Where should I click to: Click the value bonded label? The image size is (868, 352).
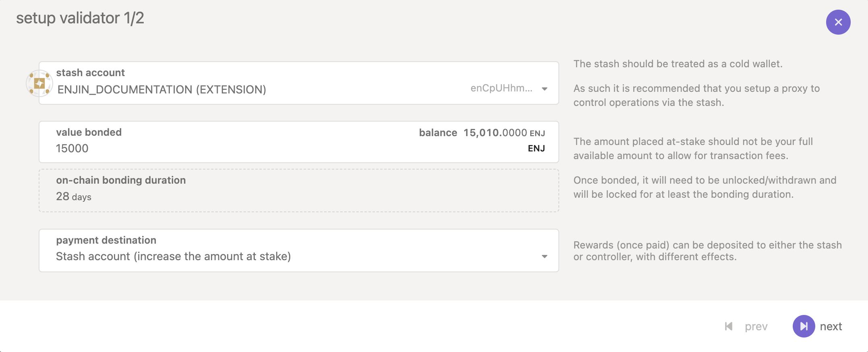pos(89,132)
